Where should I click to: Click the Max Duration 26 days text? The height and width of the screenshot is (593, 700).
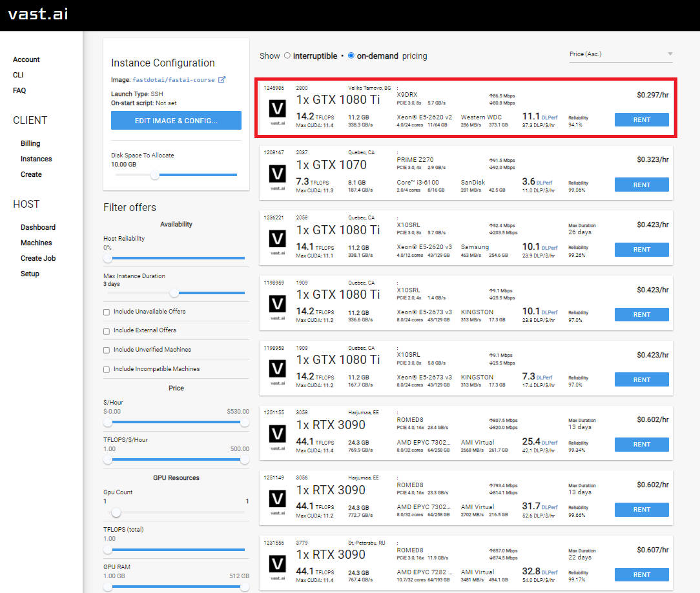[582, 229]
